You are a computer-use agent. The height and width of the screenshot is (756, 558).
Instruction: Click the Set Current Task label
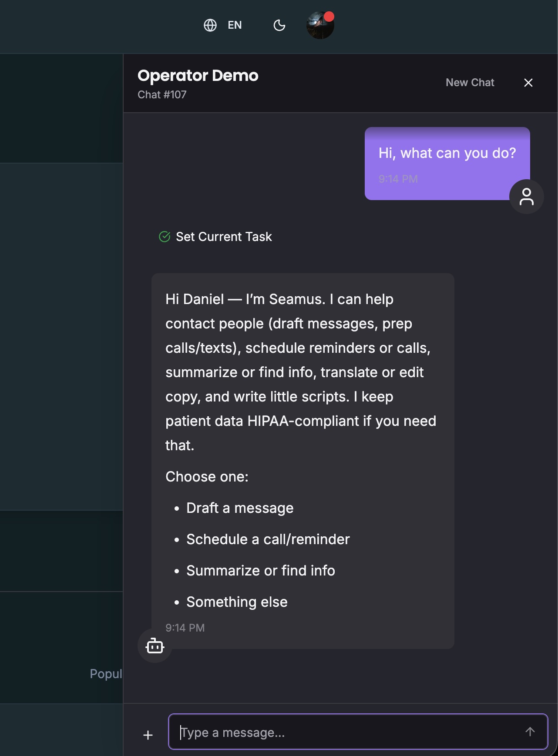[x=224, y=236]
